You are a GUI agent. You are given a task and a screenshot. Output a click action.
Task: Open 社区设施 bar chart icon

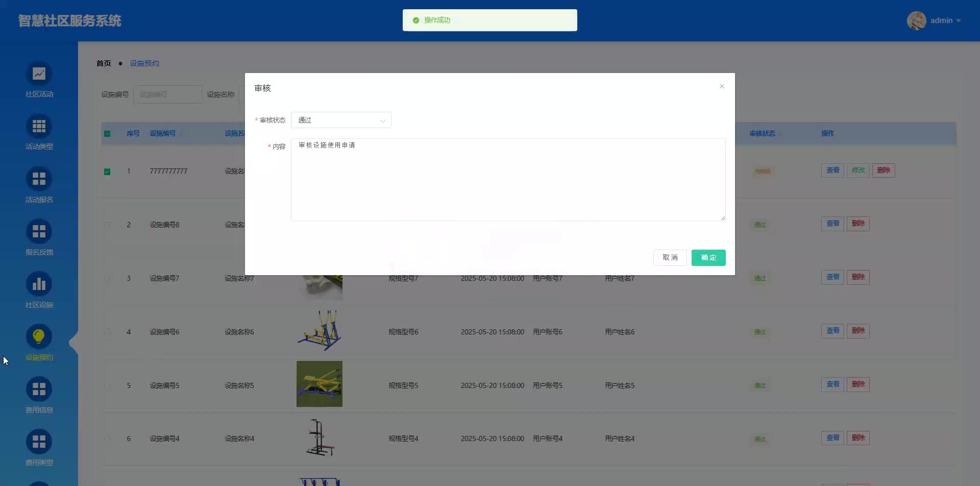click(x=39, y=284)
